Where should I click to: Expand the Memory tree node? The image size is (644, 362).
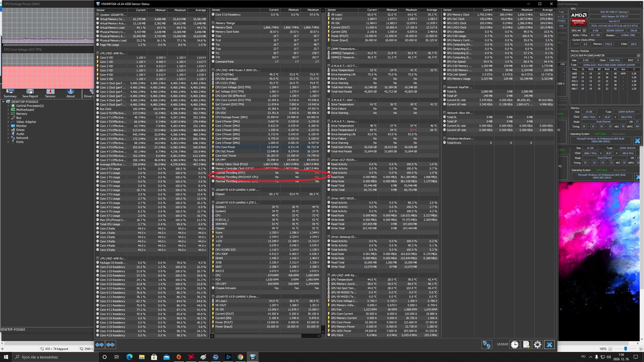(8, 114)
